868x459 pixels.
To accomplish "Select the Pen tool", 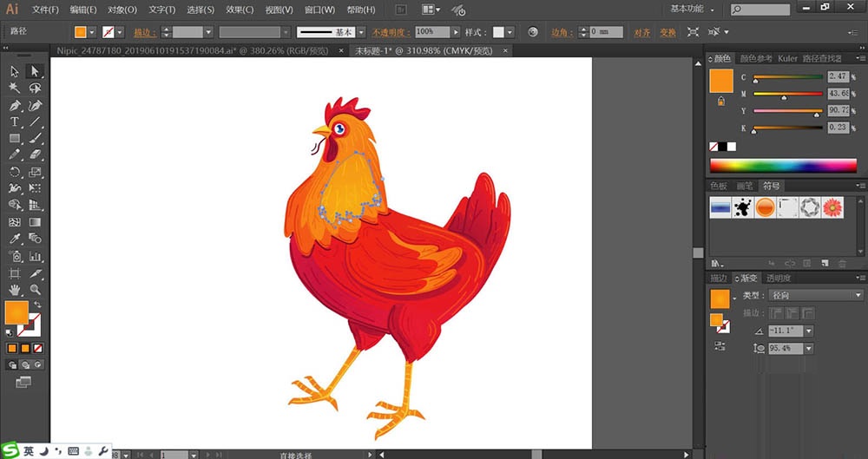I will [15, 105].
